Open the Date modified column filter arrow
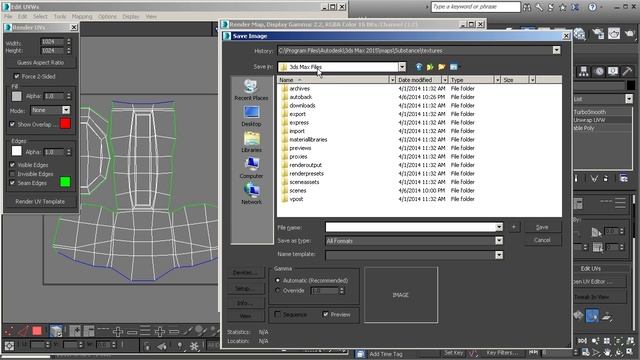The image size is (640, 360). pyautogui.click(x=445, y=80)
